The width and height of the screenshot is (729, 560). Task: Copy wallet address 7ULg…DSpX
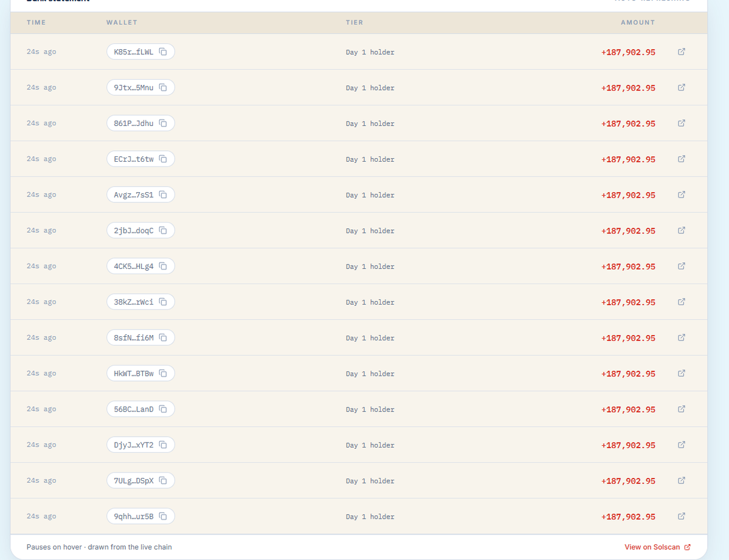coord(163,480)
